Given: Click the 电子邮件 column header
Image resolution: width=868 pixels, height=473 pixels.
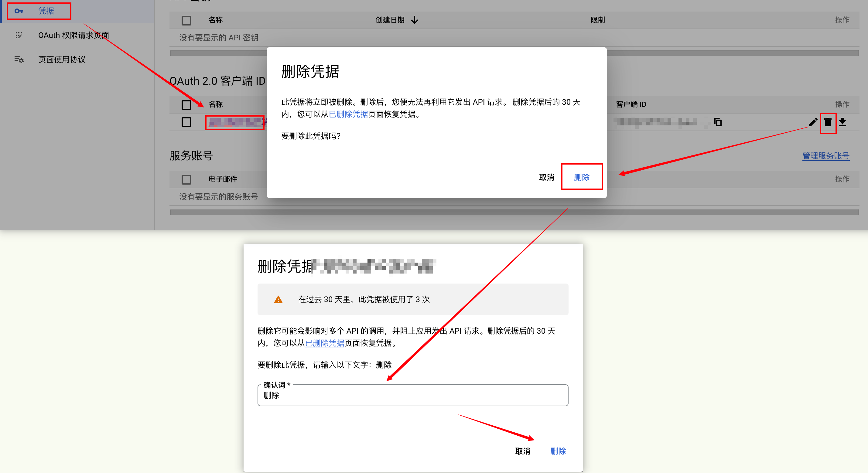Looking at the screenshot, I should [223, 179].
